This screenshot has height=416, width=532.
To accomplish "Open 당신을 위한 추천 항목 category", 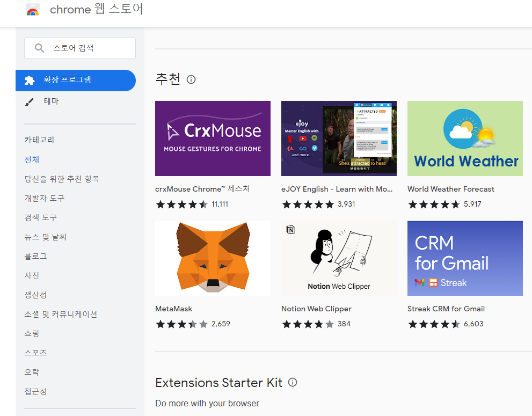I will click(x=62, y=179).
